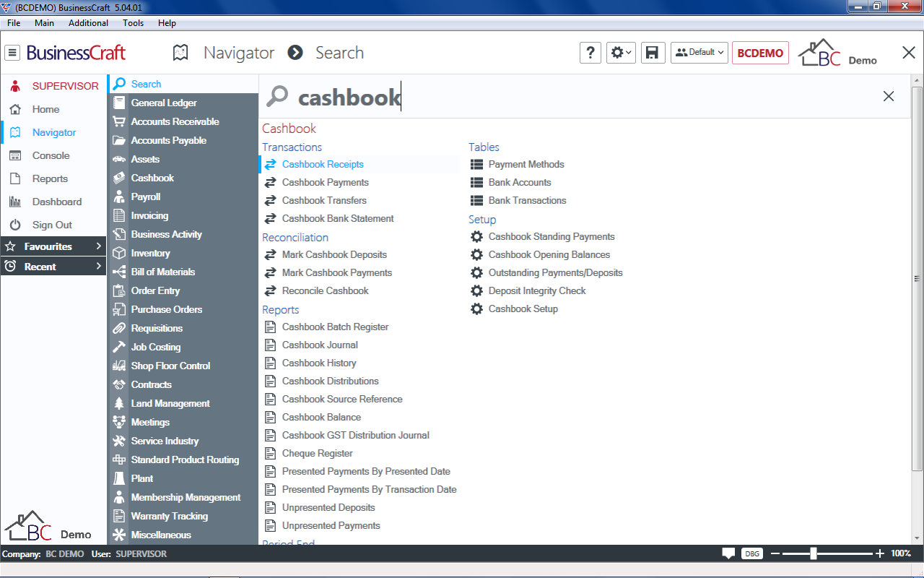Viewport: 924px width, 578px height.
Task: Open the Land Management tree icon
Action: [119, 403]
